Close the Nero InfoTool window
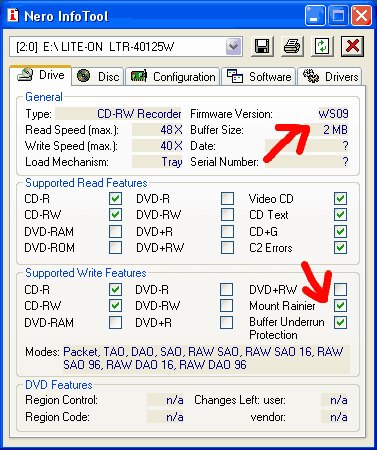This screenshot has width=377, height=450. 361,16
